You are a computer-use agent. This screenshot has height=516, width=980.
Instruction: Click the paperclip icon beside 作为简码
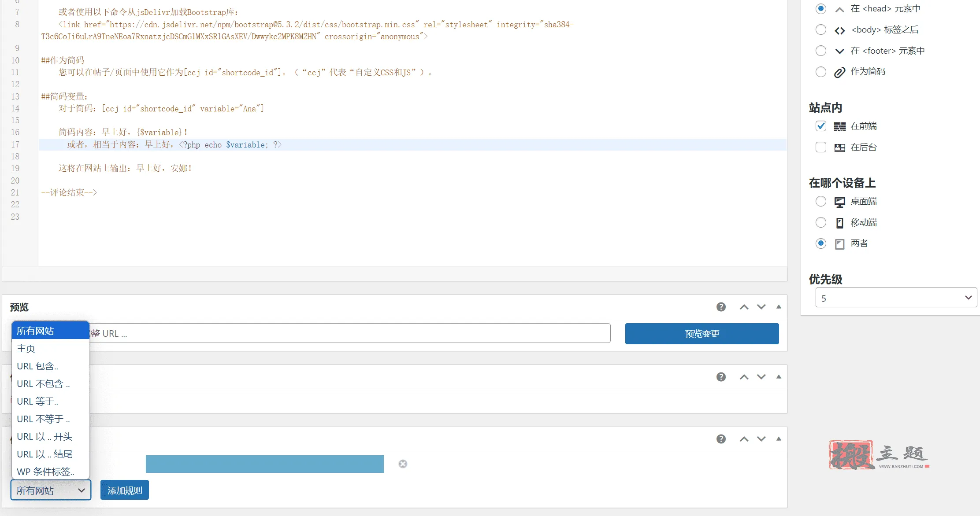(x=839, y=72)
